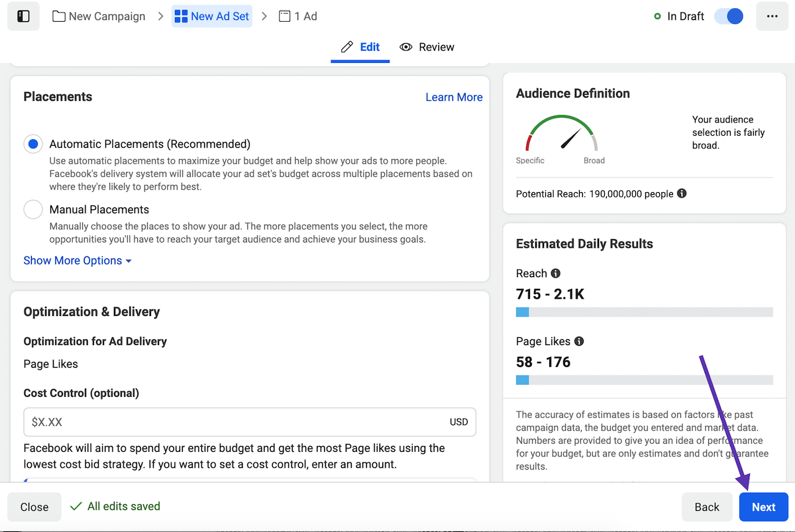
Task: Click the Reach progress bar
Action: (x=644, y=311)
